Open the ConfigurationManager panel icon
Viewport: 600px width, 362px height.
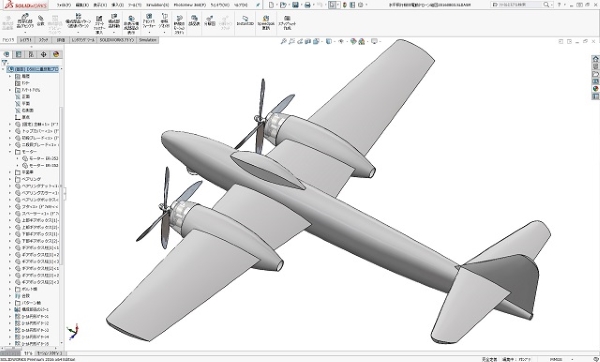pos(31,54)
